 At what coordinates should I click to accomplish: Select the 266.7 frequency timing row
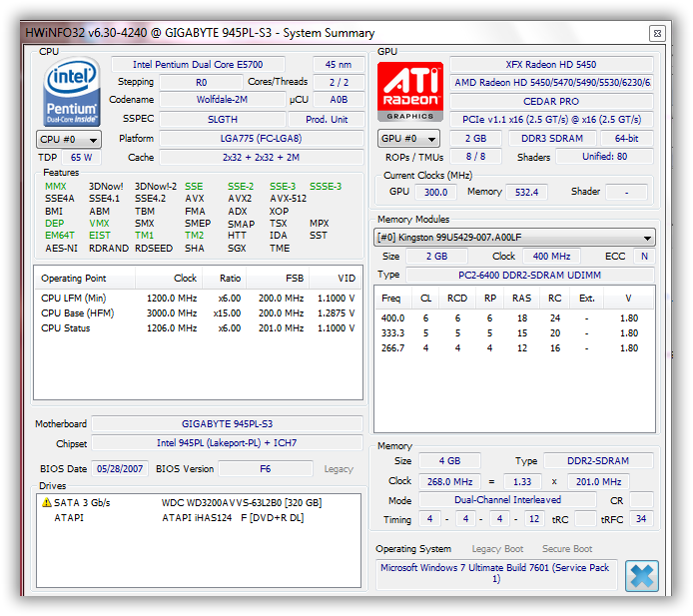click(x=514, y=348)
